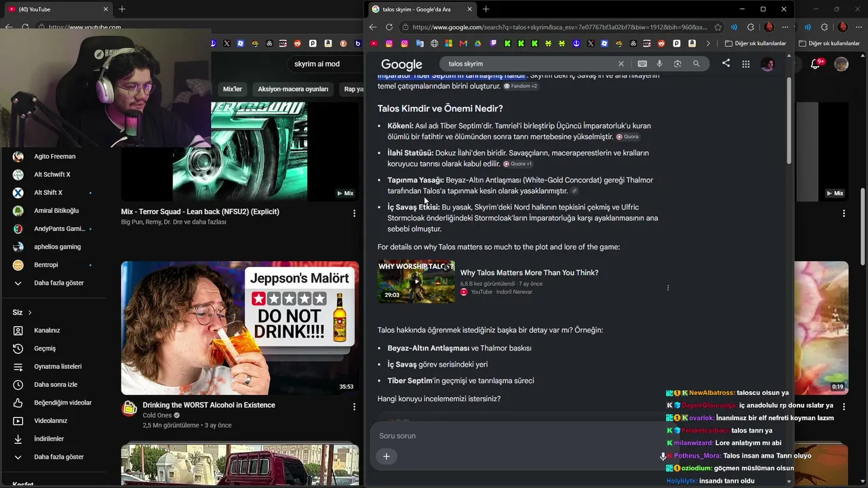Play the 'Why Worship Talos' video thumbnail
Image resolution: width=868 pixels, height=488 pixels.
(416, 281)
